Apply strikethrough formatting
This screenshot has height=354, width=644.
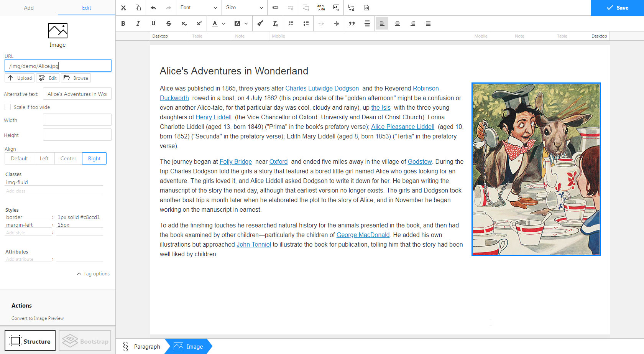[169, 23]
